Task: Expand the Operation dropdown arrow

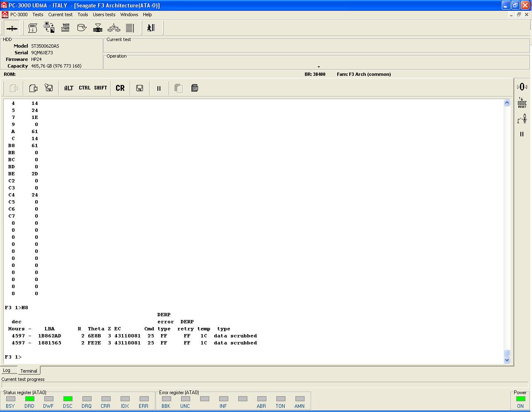Action: (x=319, y=67)
